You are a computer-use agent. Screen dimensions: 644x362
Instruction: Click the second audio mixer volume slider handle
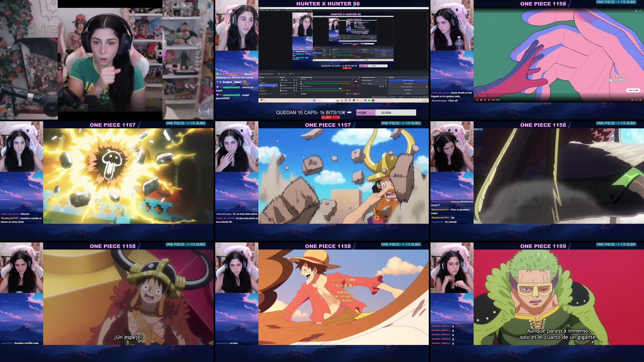pos(340,89)
